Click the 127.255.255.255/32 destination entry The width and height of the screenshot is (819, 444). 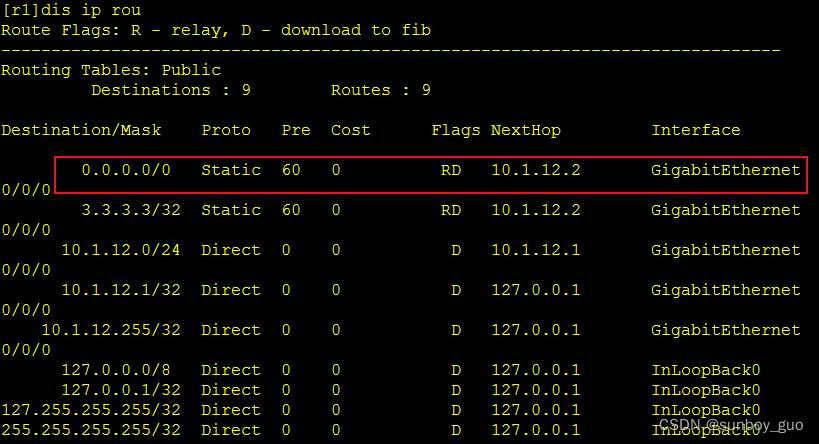(x=91, y=410)
